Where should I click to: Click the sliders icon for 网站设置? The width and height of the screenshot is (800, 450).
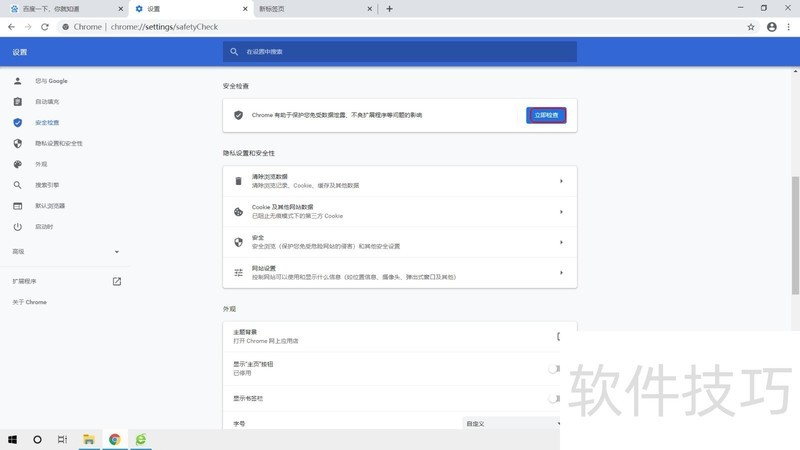click(238, 272)
